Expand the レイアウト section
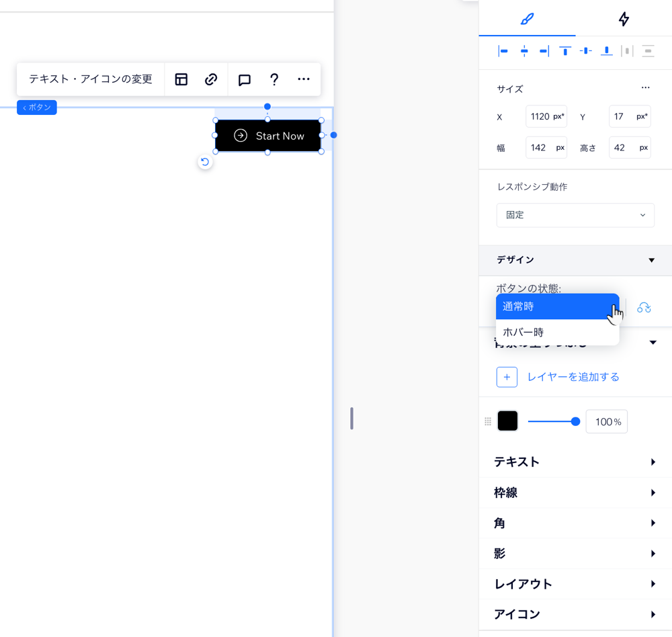The height and width of the screenshot is (637, 672). [575, 584]
